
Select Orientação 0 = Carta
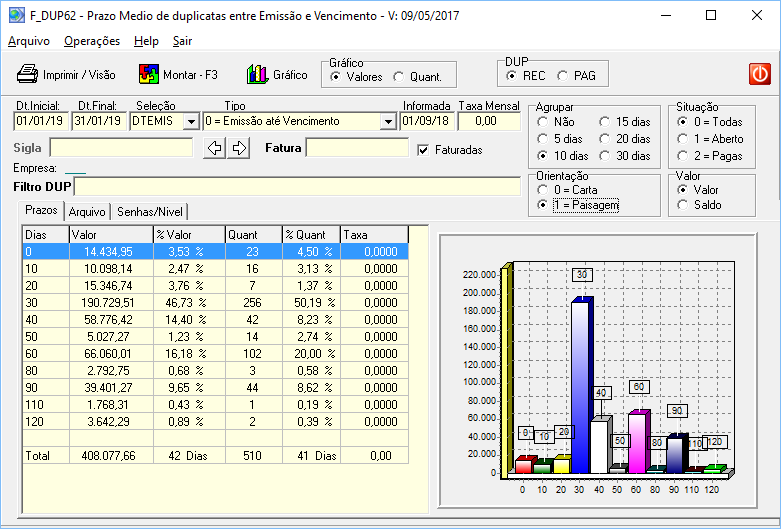(x=542, y=190)
